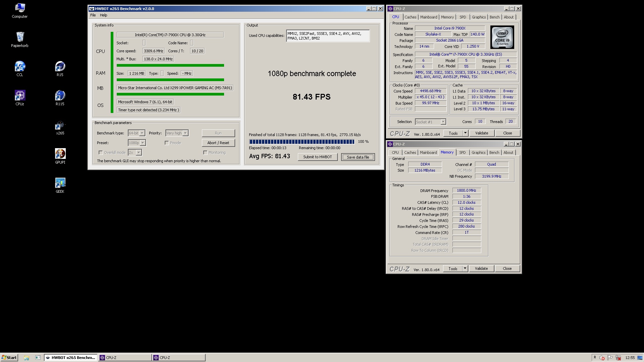Expand Tools arrow in upper CPU-Z window

pos(465,133)
